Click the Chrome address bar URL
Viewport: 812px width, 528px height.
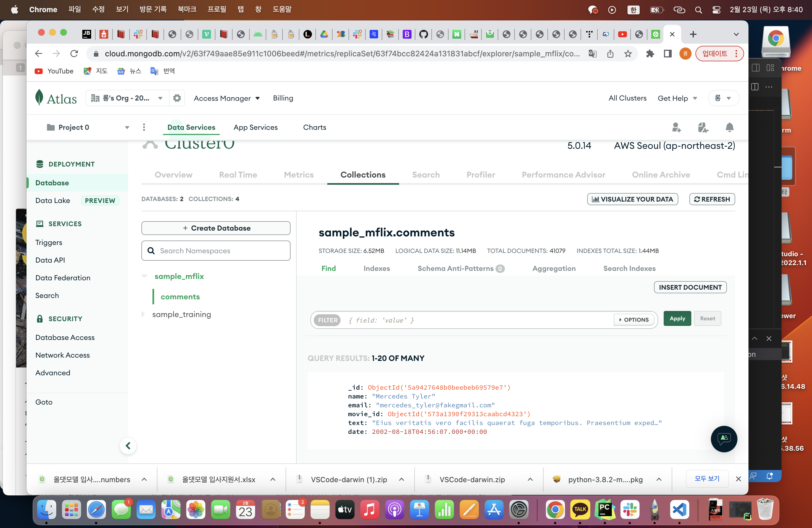click(342, 54)
